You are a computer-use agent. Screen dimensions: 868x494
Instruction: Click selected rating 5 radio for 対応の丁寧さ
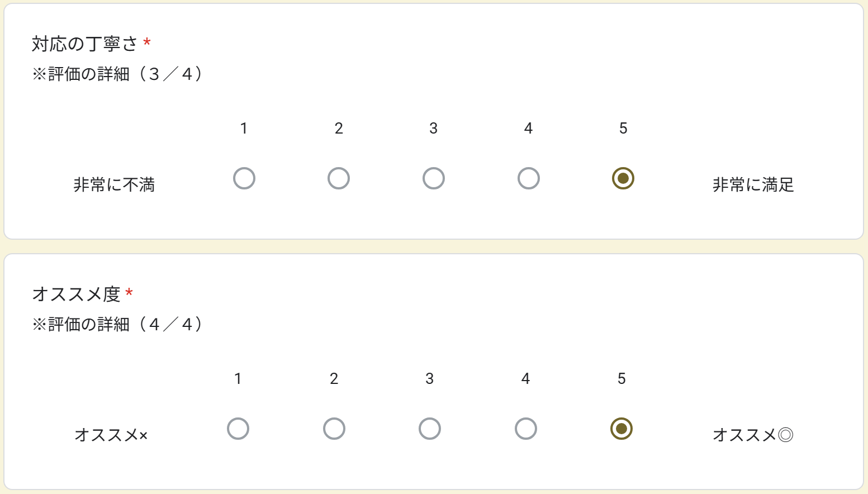coord(623,179)
